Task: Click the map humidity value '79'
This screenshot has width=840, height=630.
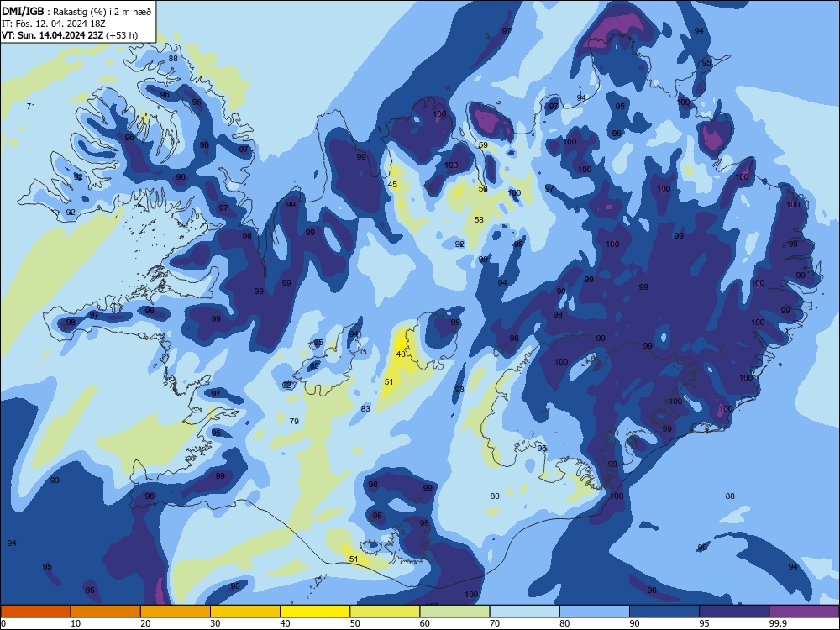Action: click(x=294, y=421)
